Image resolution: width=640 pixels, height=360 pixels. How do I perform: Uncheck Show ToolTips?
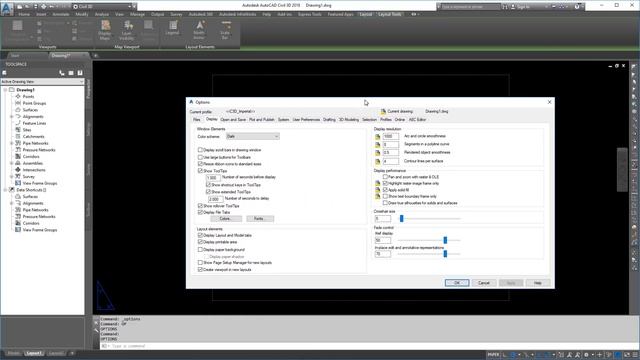tap(200, 171)
